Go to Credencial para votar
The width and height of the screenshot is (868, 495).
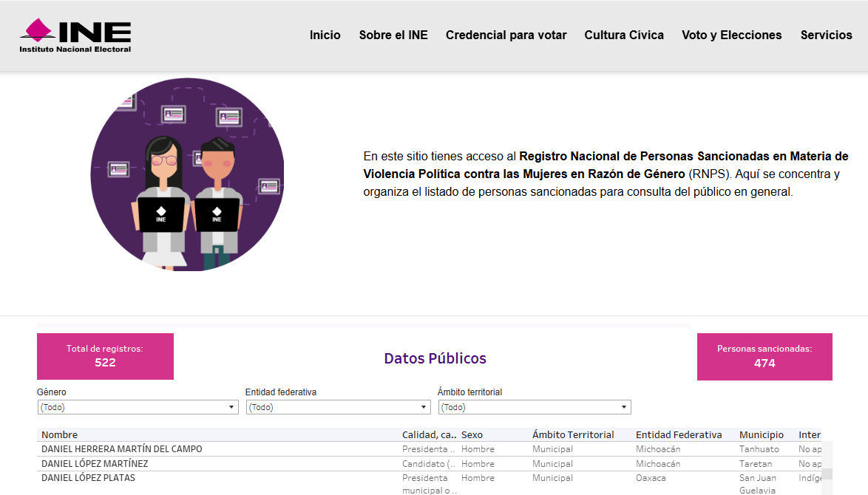506,35
